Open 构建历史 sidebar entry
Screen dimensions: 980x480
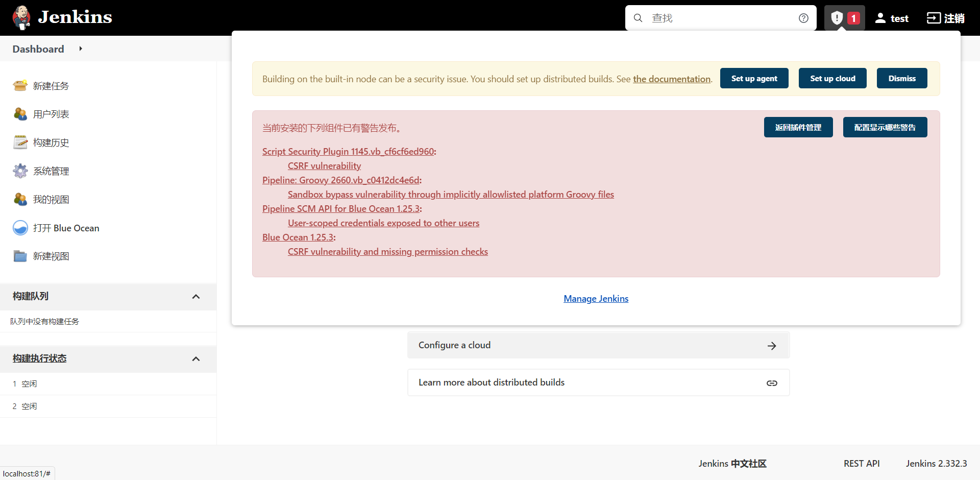click(51, 142)
